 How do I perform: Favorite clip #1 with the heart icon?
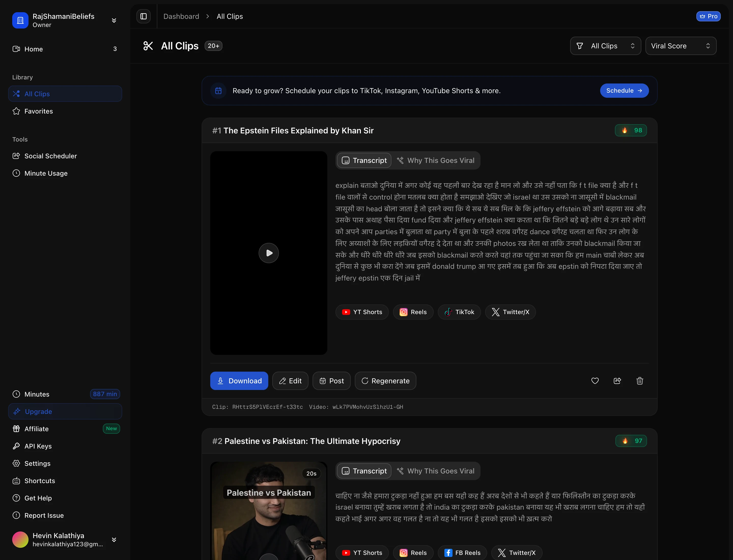point(595,381)
